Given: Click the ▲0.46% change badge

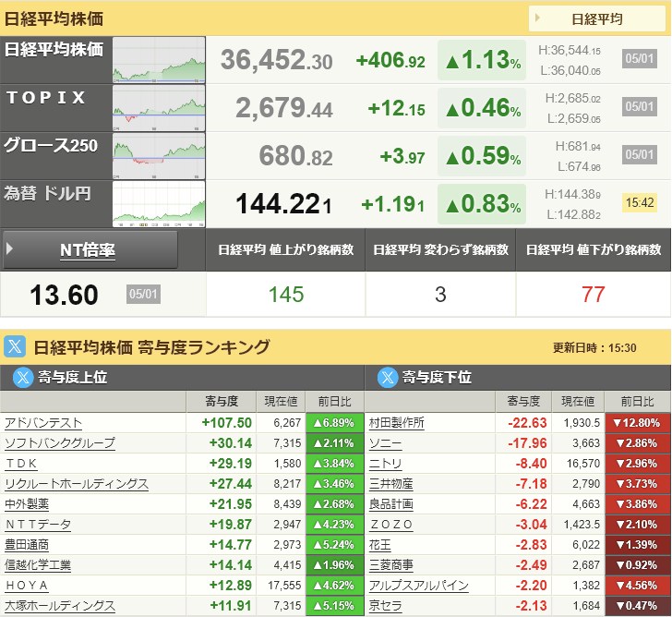Looking at the screenshot, I should 482,108.
